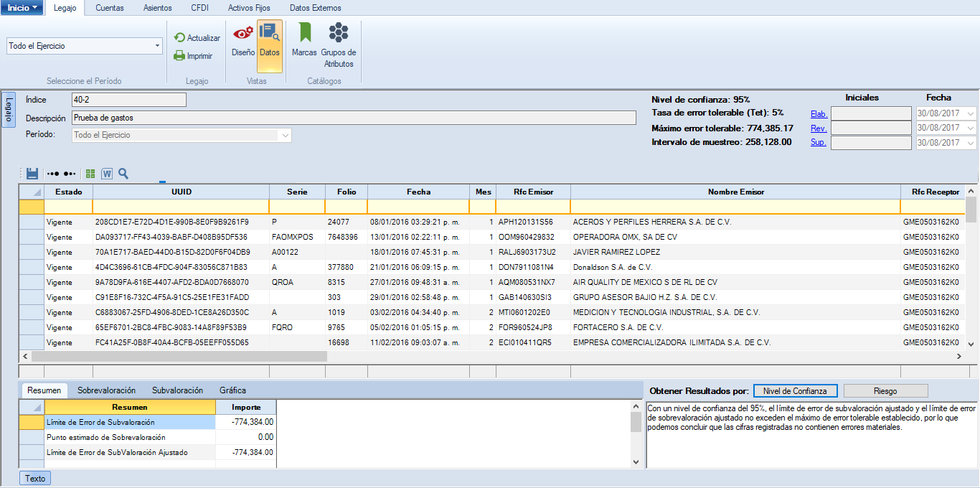This screenshot has width=980, height=488.
Task: Click the save diskette icon above the grid
Action: point(32,174)
